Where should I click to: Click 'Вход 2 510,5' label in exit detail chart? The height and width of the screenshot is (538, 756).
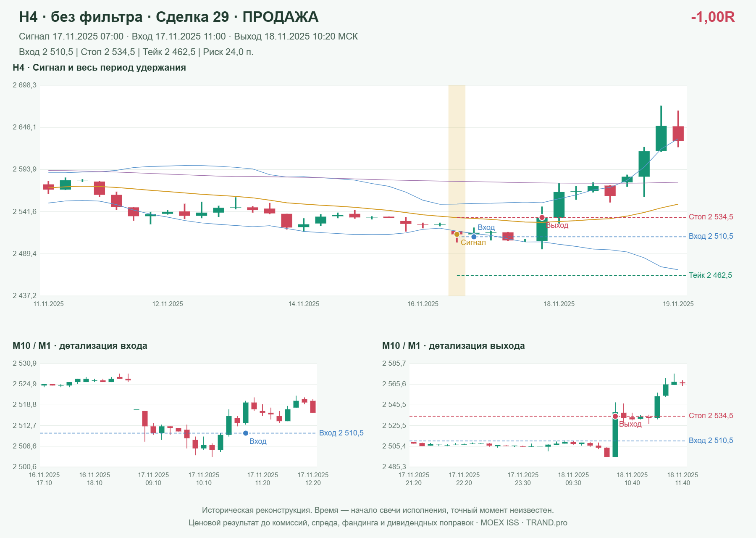pos(711,440)
